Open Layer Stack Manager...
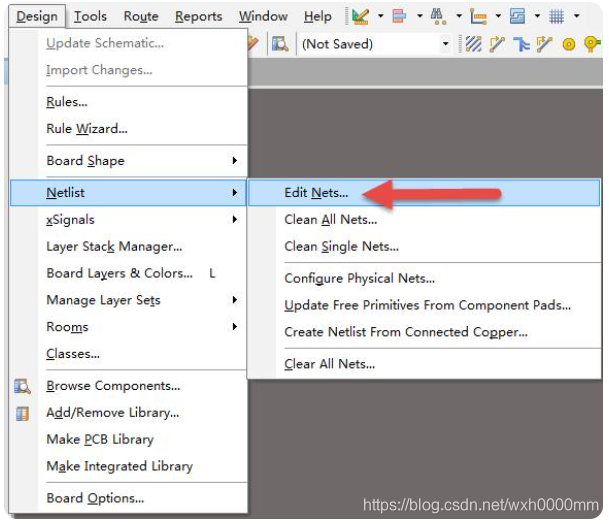609x524 pixels. (128, 247)
